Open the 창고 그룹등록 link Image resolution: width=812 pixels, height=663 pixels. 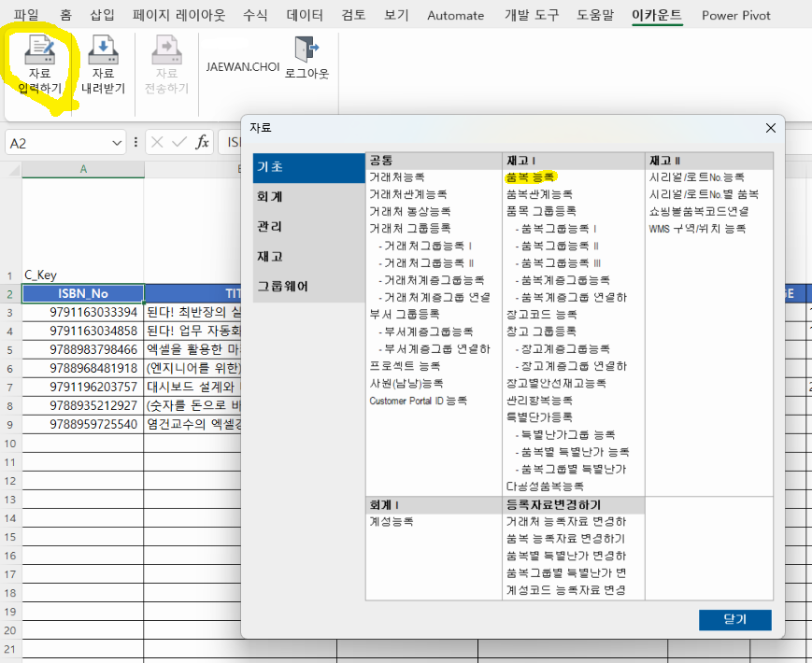[x=541, y=331]
